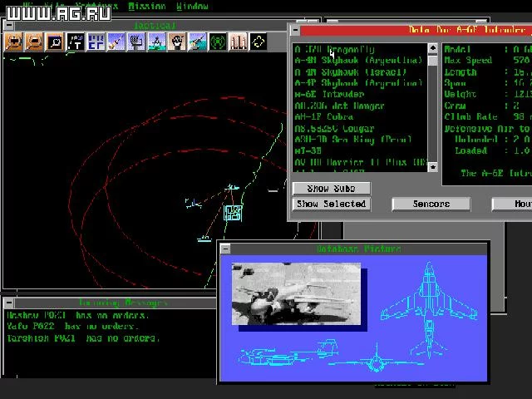This screenshot has width=532, height=399.
Task: Click the front-view aircraft line drawing
Action: [x=376, y=360]
